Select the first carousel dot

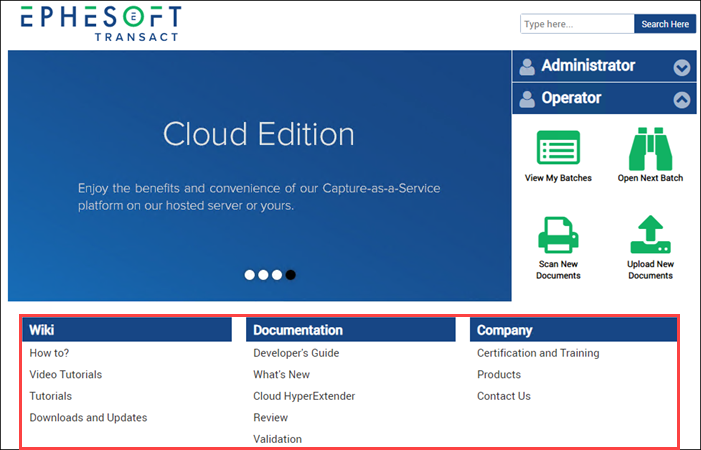249,275
